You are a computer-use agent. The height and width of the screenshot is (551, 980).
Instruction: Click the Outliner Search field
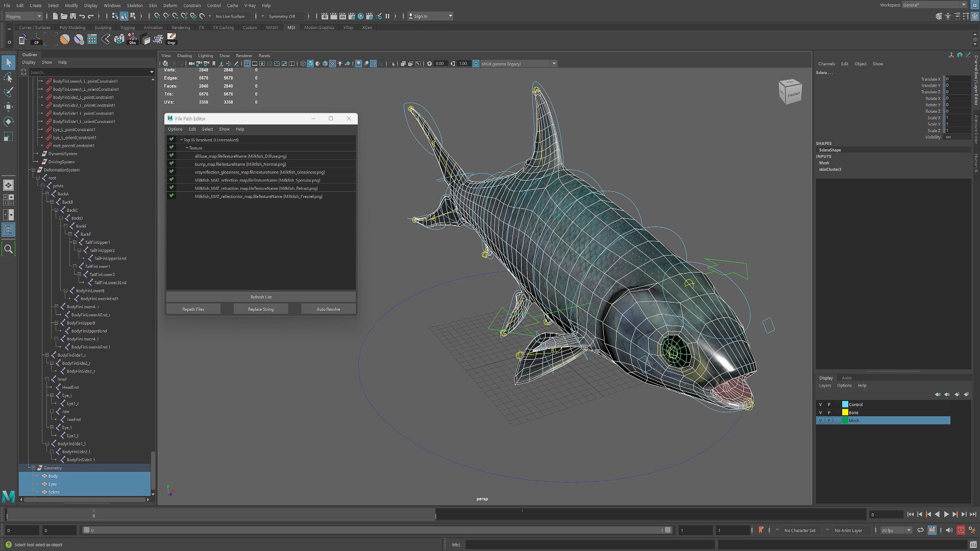[89, 72]
